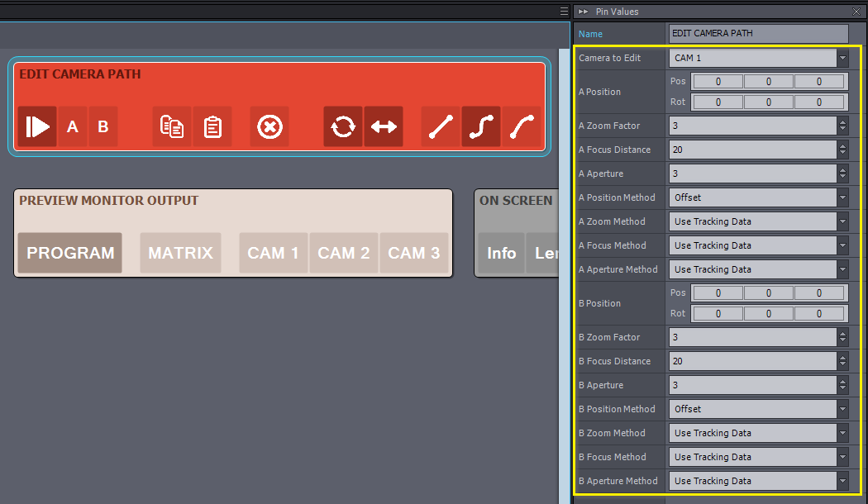Click the paste clipboard icon
Viewport: 868px width, 504px height.
tap(212, 126)
